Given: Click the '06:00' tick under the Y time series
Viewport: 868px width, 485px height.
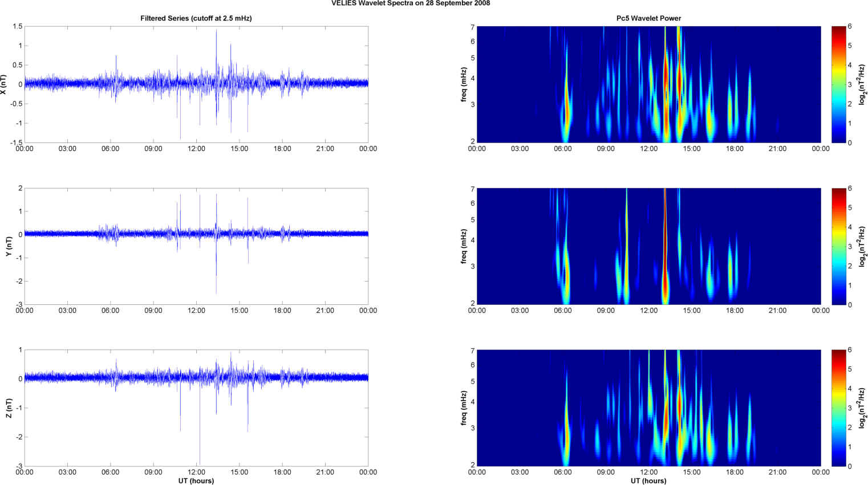Looking at the screenshot, I should [111, 311].
